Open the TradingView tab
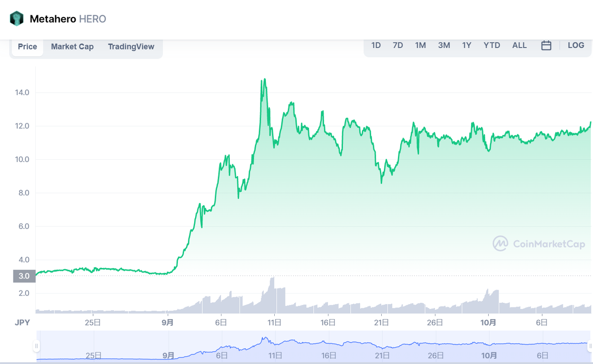593x364 pixels. point(131,47)
